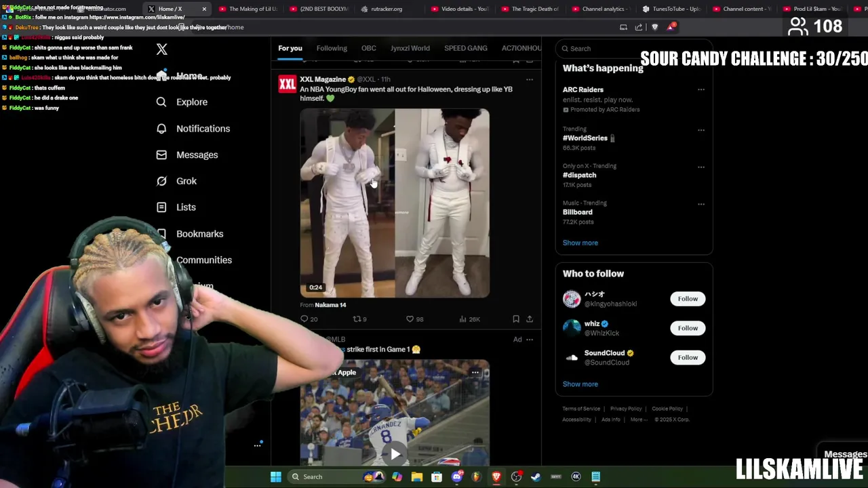Click the Nakama 14 source link
868x488 pixels.
(x=330, y=305)
